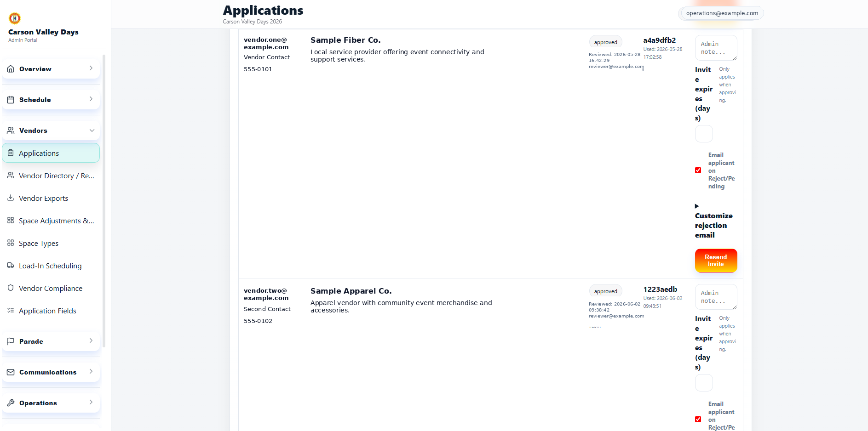Click the sidebar vertical scrollbar

coord(104,201)
